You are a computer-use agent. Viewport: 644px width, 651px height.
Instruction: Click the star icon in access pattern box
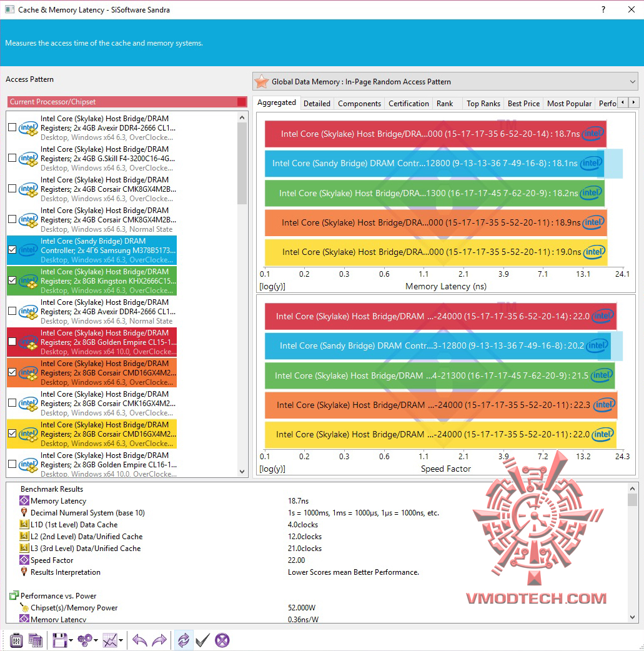[262, 81]
